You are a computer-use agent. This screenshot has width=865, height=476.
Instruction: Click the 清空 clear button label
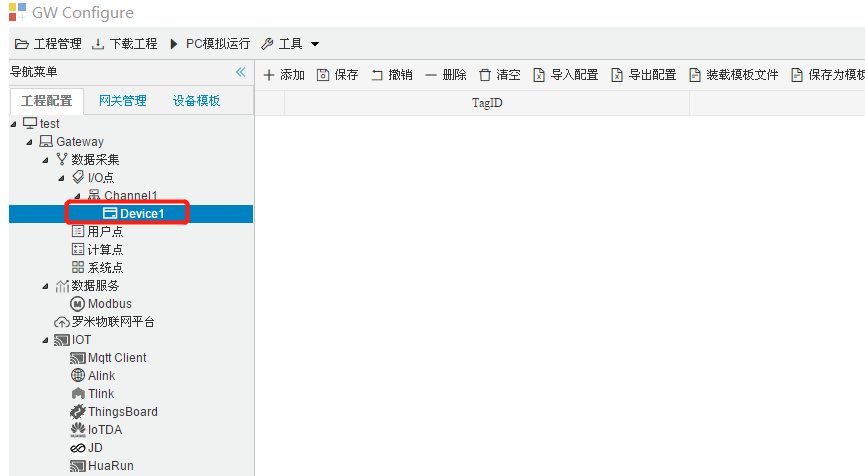click(508, 75)
